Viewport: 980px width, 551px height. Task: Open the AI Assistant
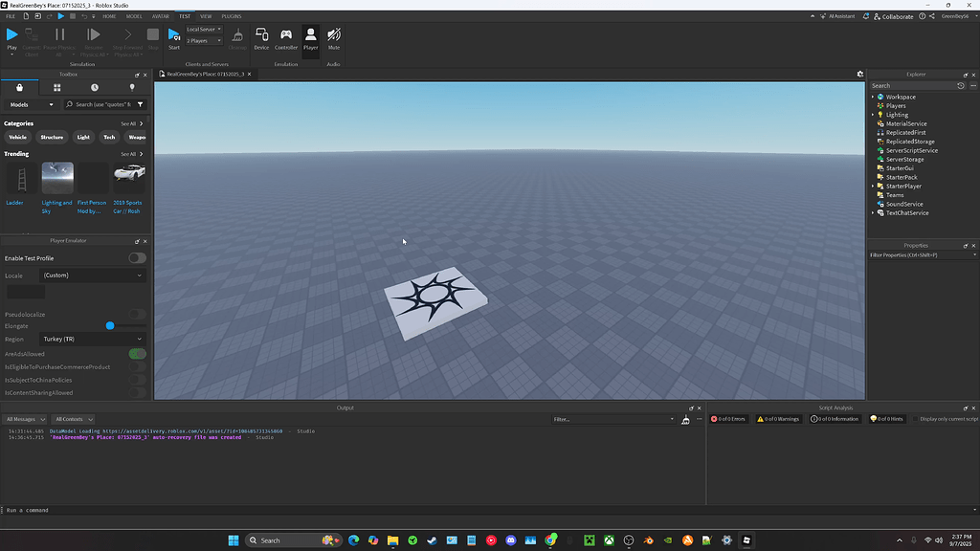[836, 16]
